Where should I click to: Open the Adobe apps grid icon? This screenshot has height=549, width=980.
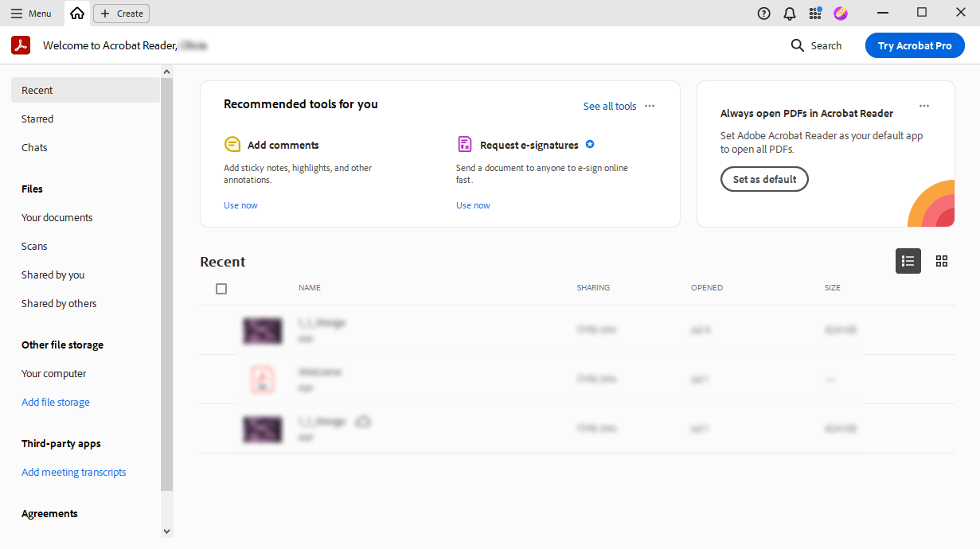[815, 14]
